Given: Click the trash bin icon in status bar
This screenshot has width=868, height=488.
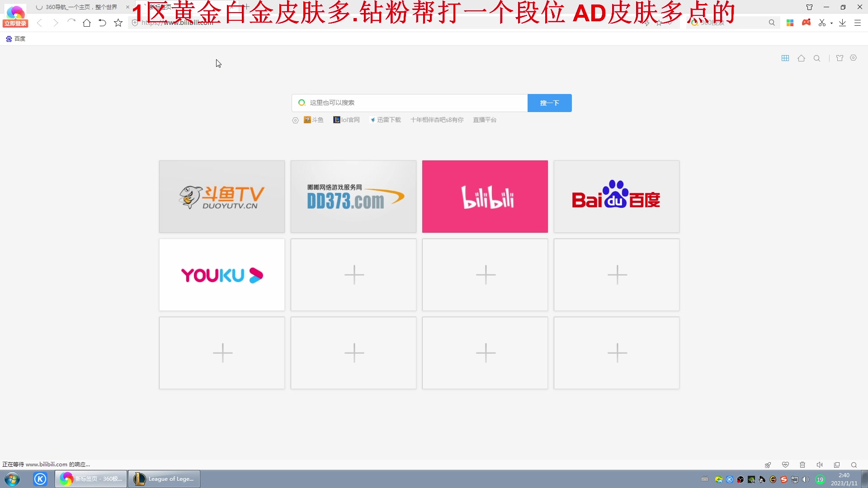Looking at the screenshot, I should (x=802, y=465).
